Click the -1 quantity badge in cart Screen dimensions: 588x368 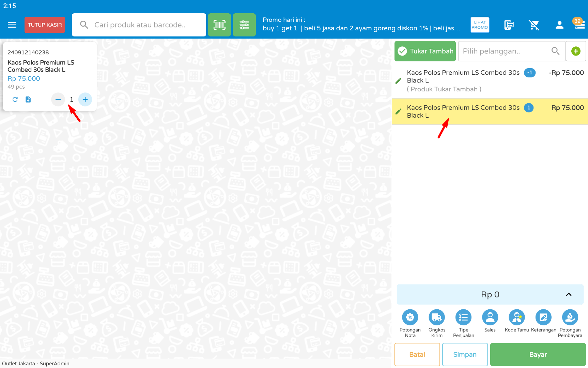530,73
